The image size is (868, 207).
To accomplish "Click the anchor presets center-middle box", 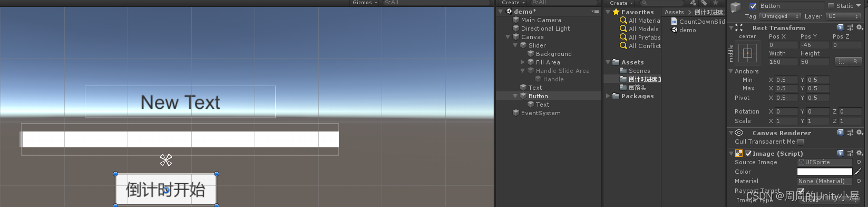I will [747, 53].
